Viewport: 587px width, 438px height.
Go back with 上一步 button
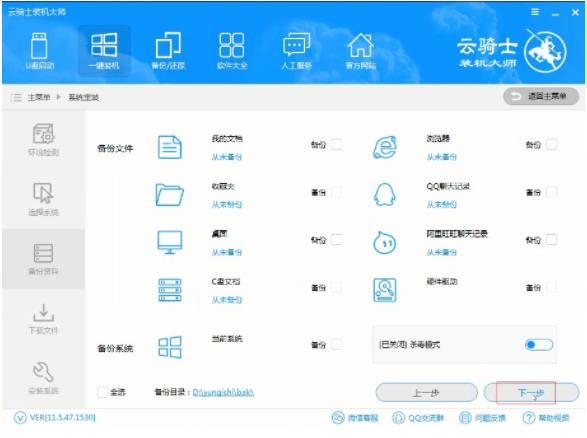click(426, 393)
